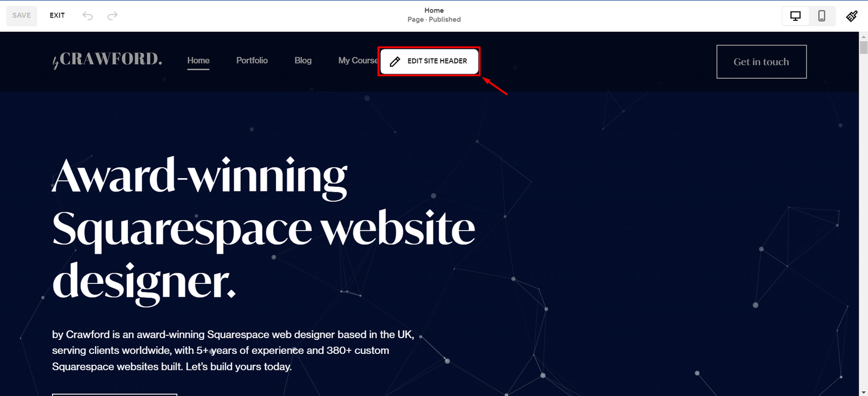
Task: Open page settings via Home Published label
Action: (x=433, y=14)
